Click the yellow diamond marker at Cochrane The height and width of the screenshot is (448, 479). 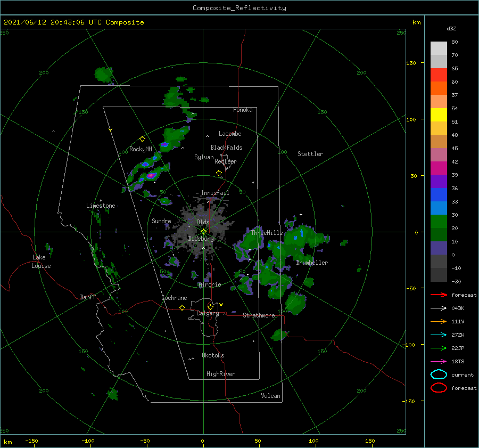(182, 307)
